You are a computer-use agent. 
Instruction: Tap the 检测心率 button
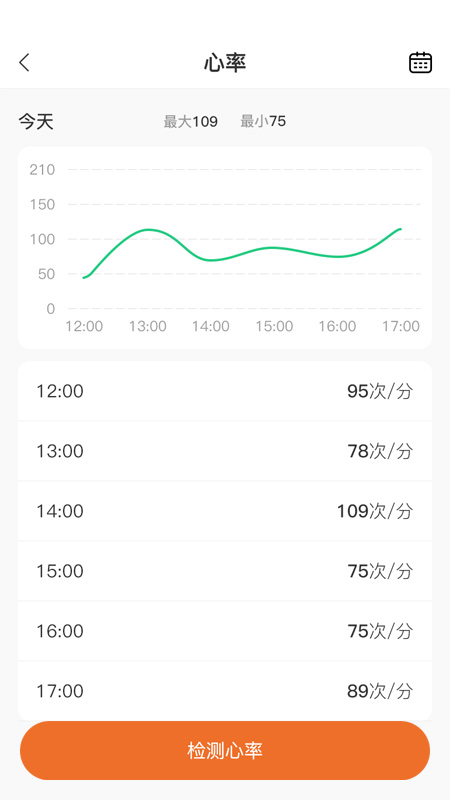pos(225,751)
